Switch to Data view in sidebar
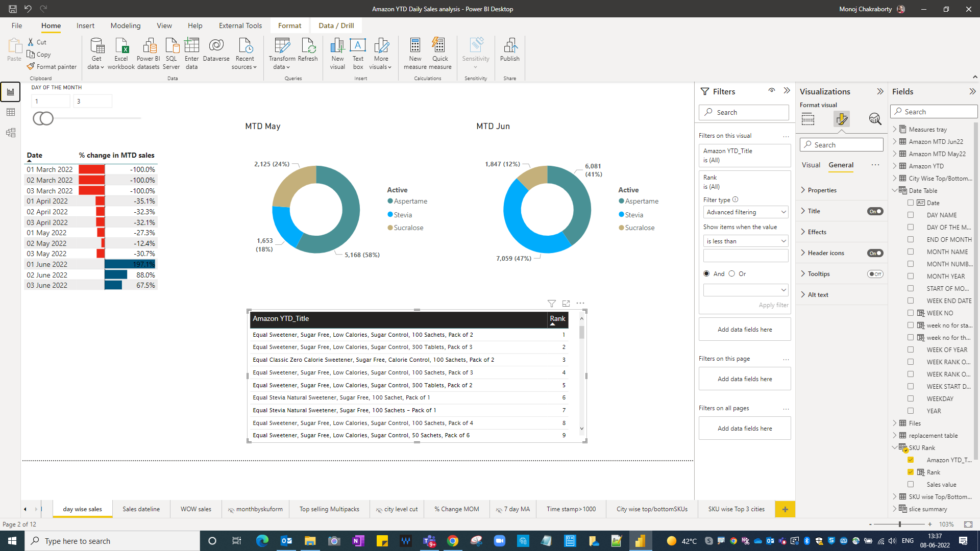980x551 pixels. [x=10, y=112]
